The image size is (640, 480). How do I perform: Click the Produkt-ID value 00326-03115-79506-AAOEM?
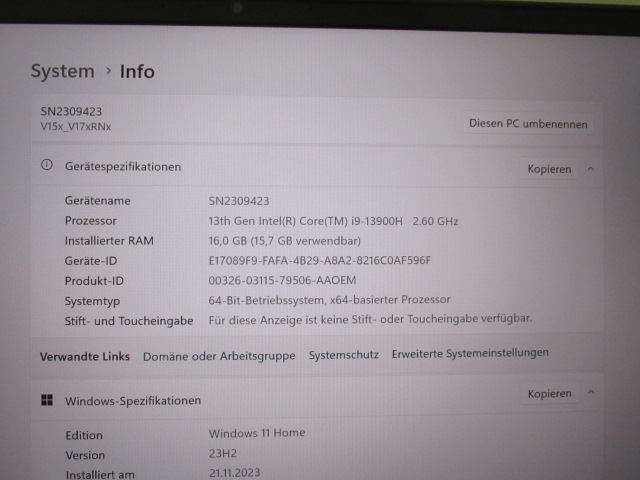click(x=282, y=280)
